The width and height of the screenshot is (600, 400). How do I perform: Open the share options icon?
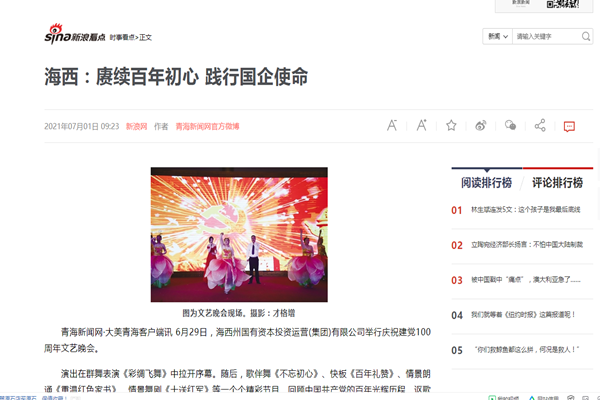(x=540, y=126)
